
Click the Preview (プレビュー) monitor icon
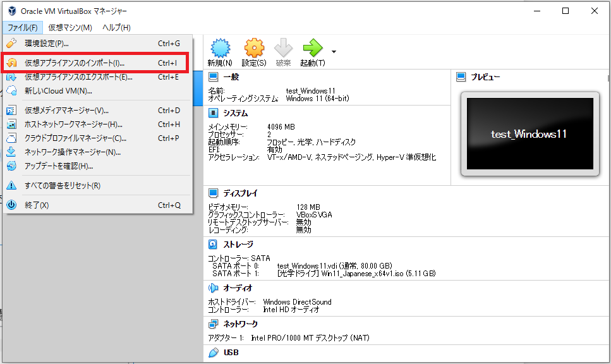pyautogui.click(x=461, y=76)
